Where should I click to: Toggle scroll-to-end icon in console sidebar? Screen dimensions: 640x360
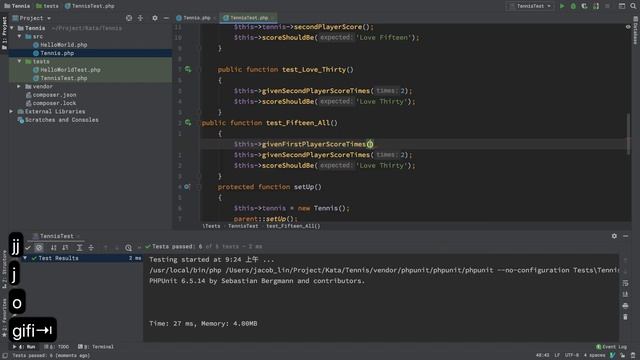click(625, 294)
